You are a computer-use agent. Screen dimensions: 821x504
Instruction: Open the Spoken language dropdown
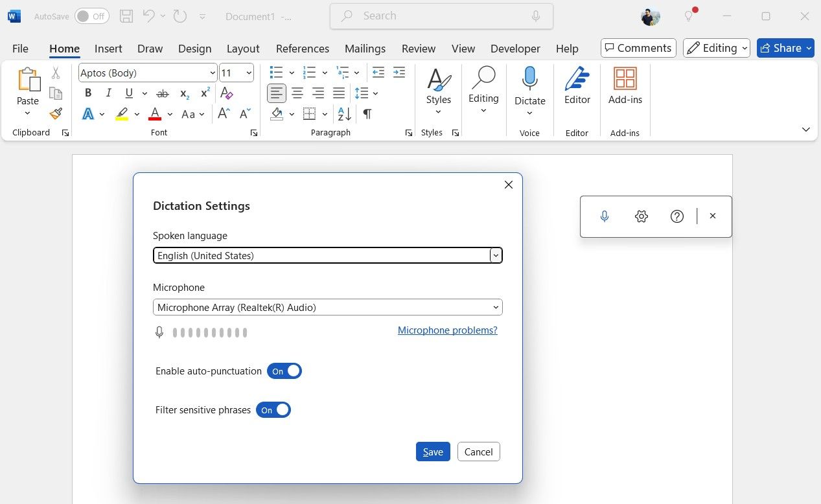496,255
